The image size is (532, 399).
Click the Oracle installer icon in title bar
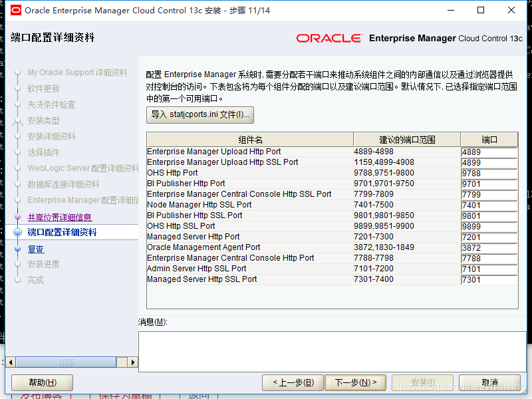pyautogui.click(x=15, y=11)
